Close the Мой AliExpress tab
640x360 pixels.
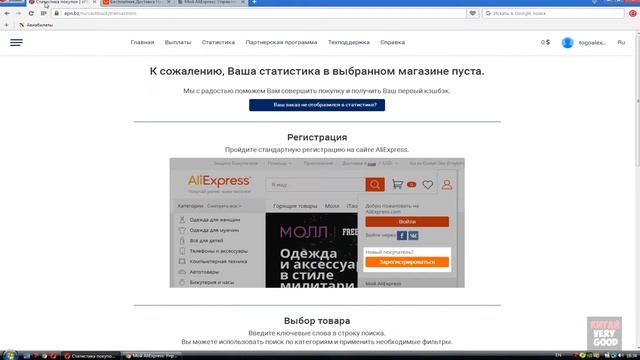point(243,2)
